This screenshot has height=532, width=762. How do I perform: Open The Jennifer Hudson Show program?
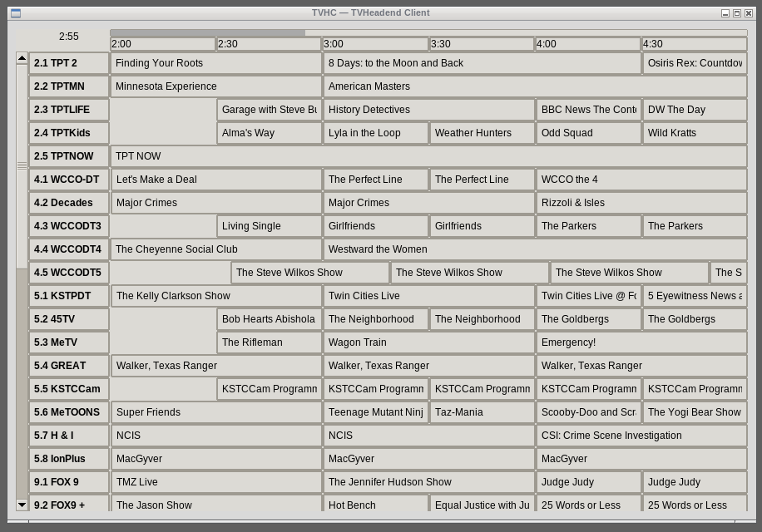429,482
